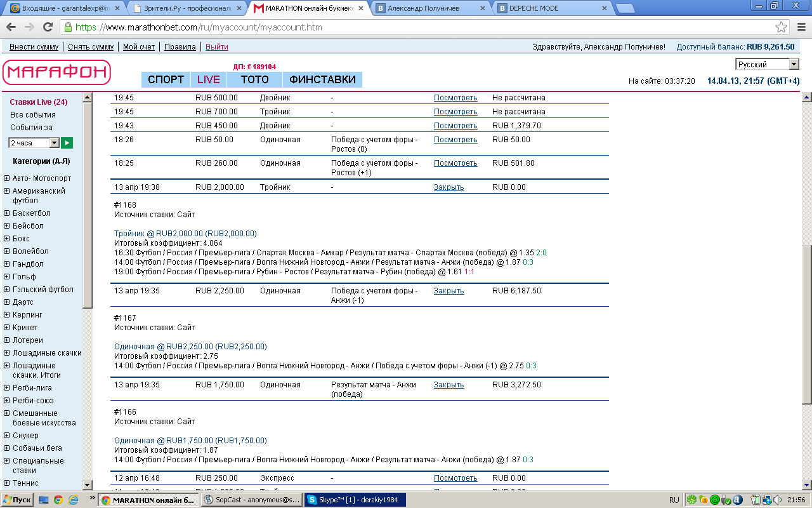Image resolution: width=812 pixels, height=508 pixels.
Task: Click the Снять сумму link
Action: pyautogui.click(x=91, y=47)
